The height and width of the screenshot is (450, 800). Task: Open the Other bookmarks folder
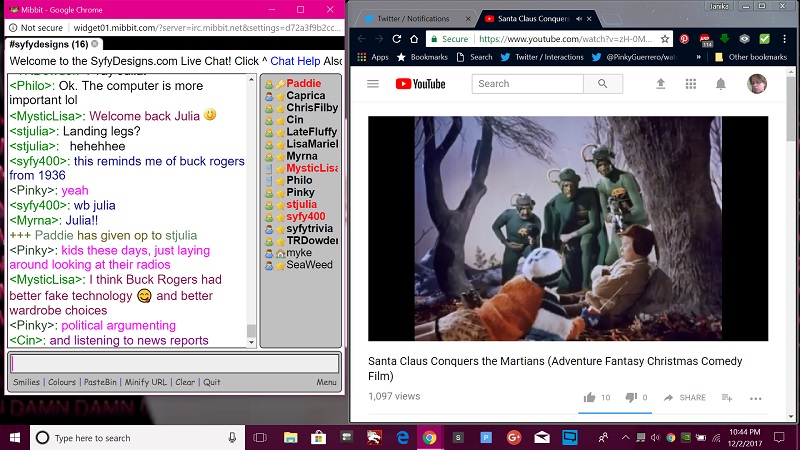coord(751,57)
